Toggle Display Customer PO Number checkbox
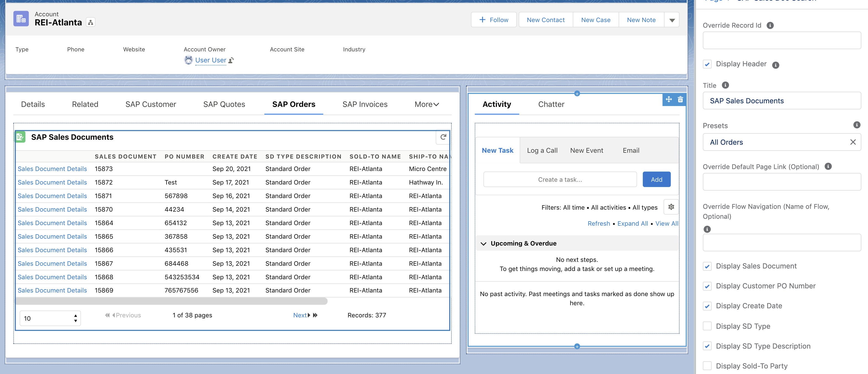868x374 pixels. point(707,286)
